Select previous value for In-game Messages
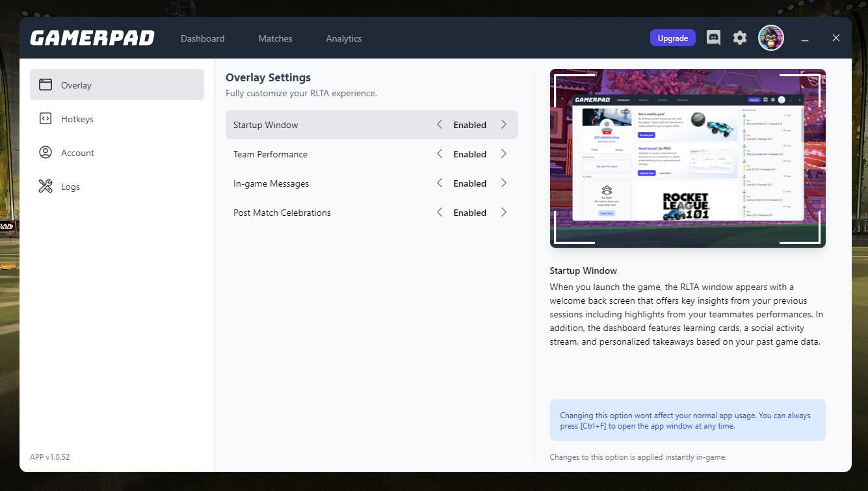 pos(440,183)
